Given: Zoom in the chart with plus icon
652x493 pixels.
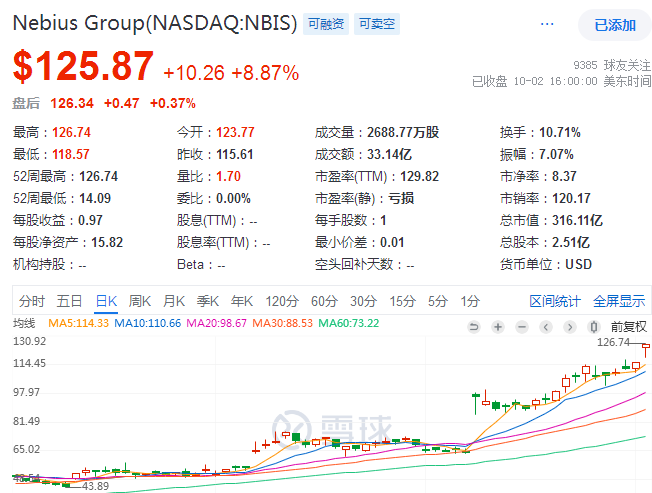Looking at the screenshot, I should [x=498, y=327].
